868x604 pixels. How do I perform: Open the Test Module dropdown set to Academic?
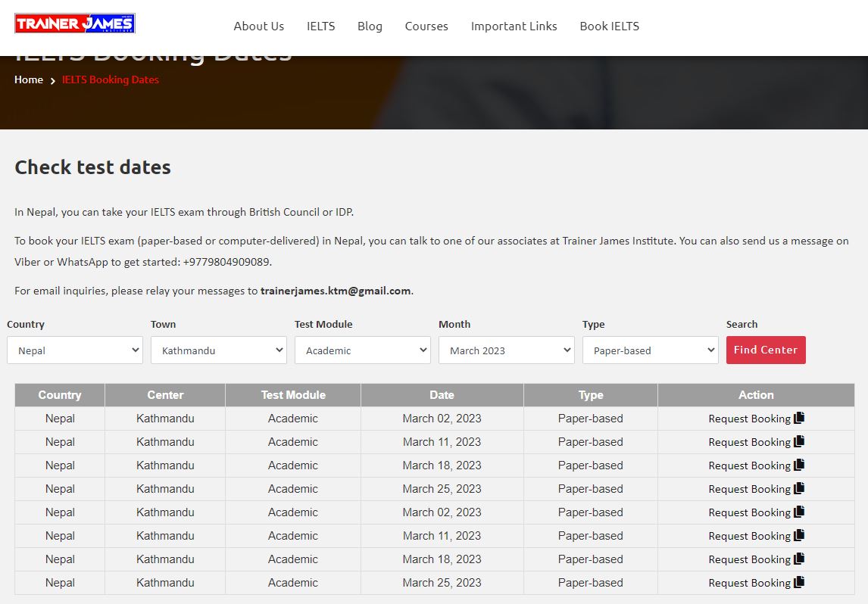point(362,350)
